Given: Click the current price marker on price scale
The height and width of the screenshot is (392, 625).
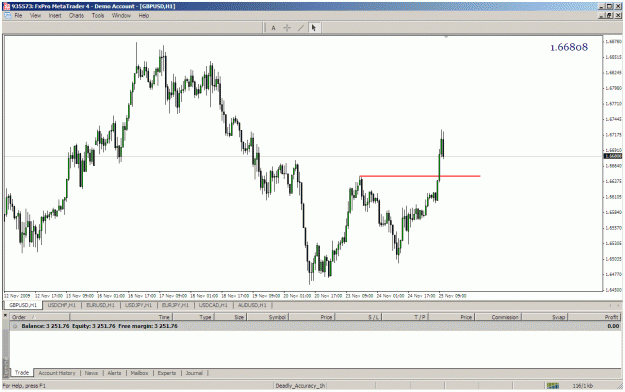Looking at the screenshot, I should (x=613, y=156).
